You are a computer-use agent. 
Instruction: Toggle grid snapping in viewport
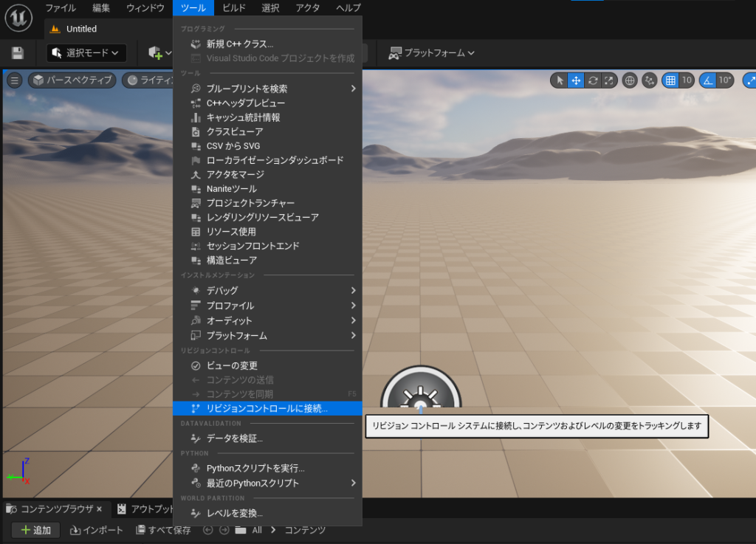(670, 80)
